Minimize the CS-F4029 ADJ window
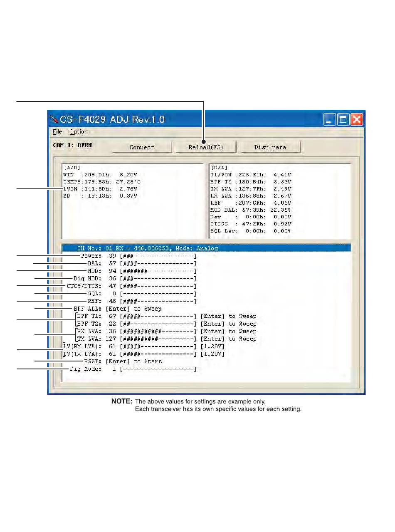Image resolution: width=395 pixels, height=532 pixels. (330, 120)
